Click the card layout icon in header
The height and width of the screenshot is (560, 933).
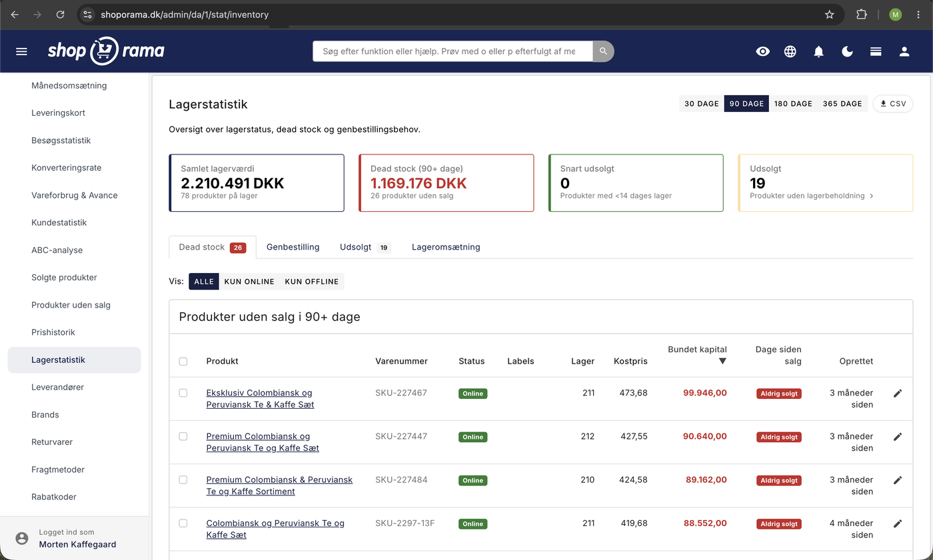point(876,51)
